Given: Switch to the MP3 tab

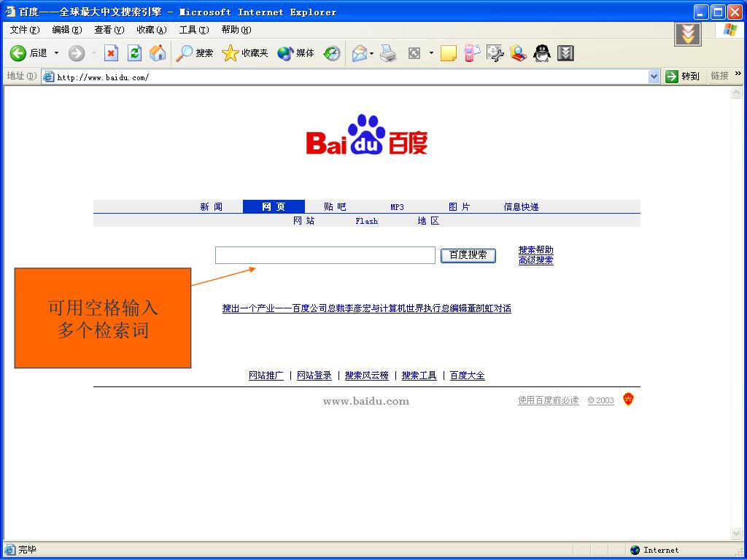Looking at the screenshot, I should 398,206.
